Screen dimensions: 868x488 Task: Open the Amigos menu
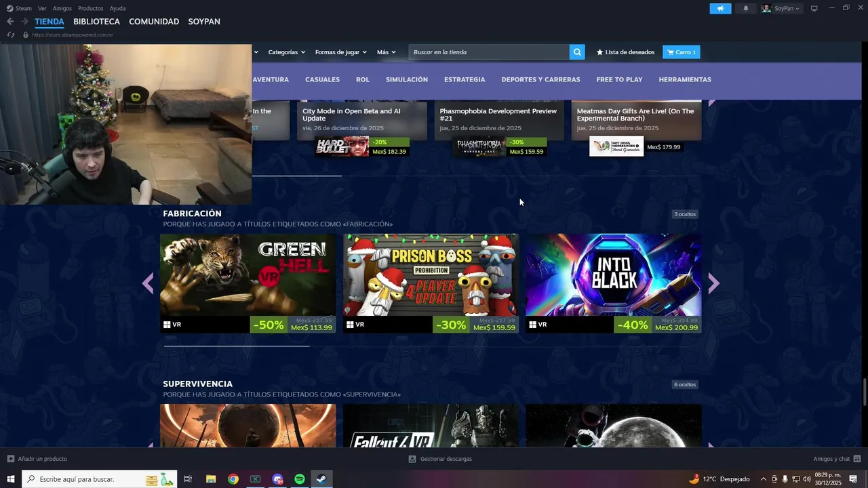click(62, 8)
